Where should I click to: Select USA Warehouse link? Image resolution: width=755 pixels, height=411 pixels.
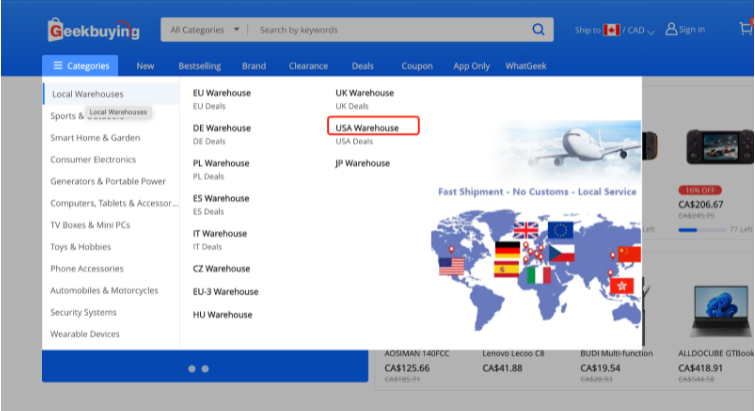367,128
